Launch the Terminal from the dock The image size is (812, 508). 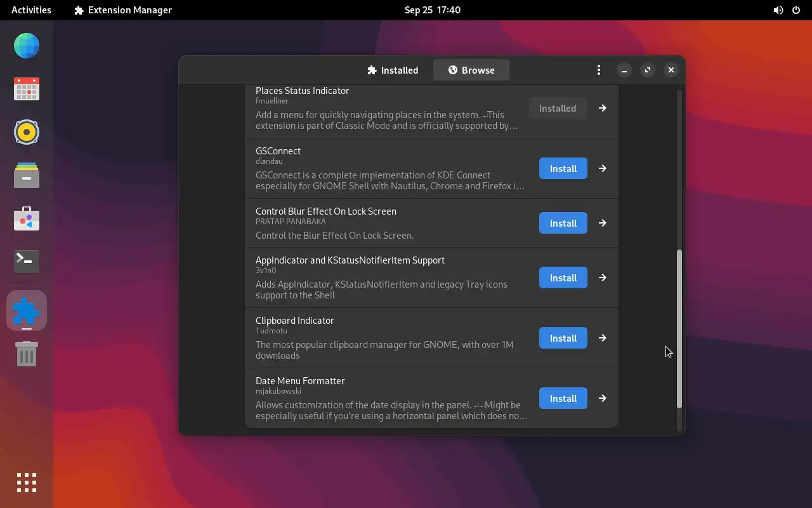(x=27, y=261)
